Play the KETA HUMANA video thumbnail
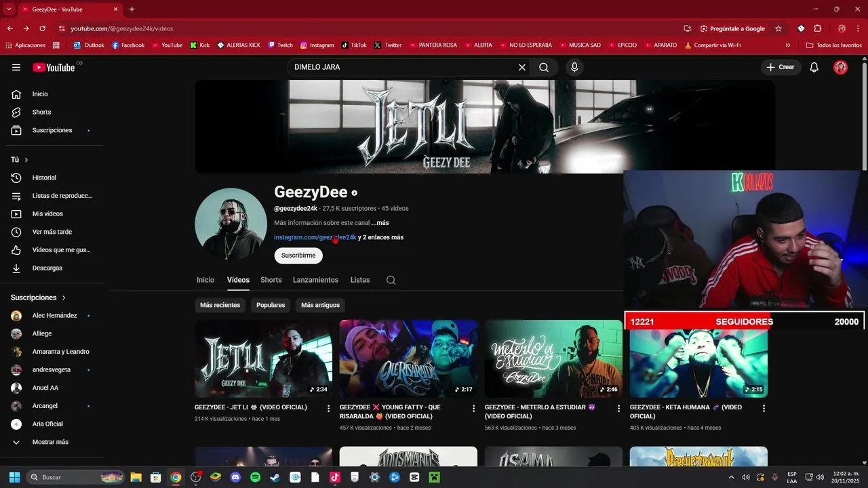 698,363
